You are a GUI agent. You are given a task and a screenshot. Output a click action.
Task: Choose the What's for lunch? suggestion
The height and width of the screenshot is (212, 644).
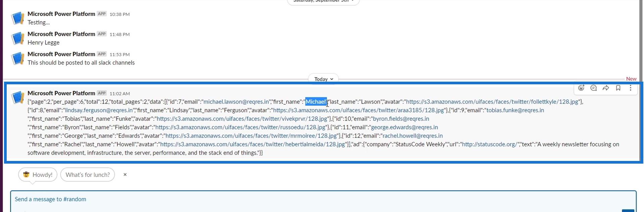(88, 175)
